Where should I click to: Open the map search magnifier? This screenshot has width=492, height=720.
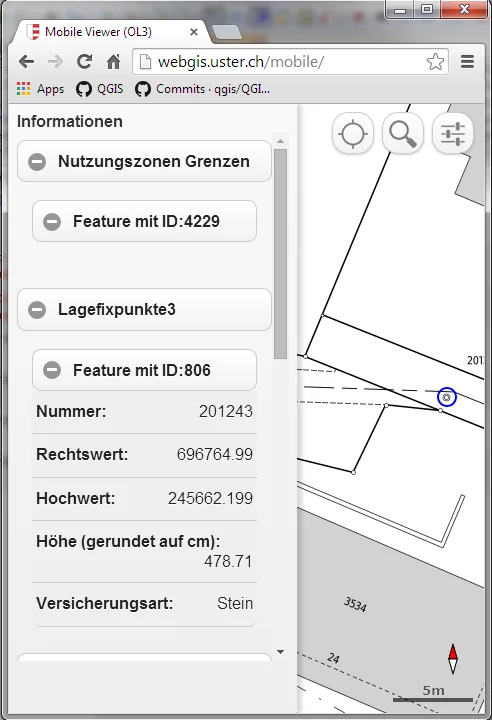point(402,134)
